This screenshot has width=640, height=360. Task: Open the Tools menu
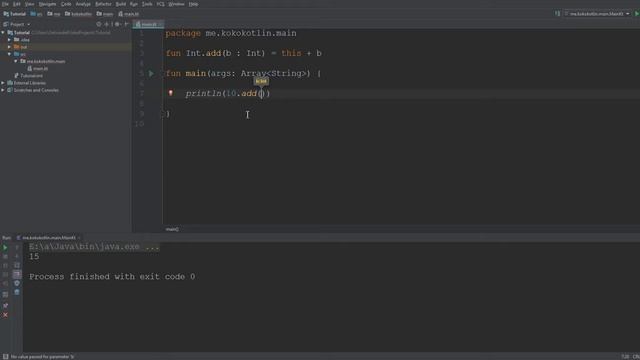coord(147,4)
